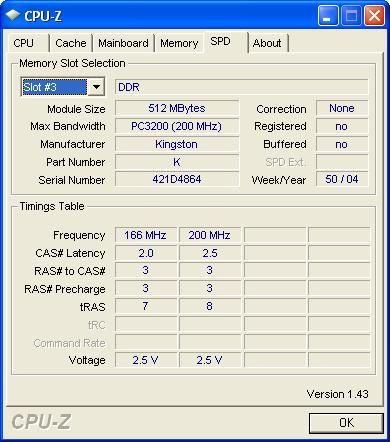
Task: Click the OK button
Action: 346,423
